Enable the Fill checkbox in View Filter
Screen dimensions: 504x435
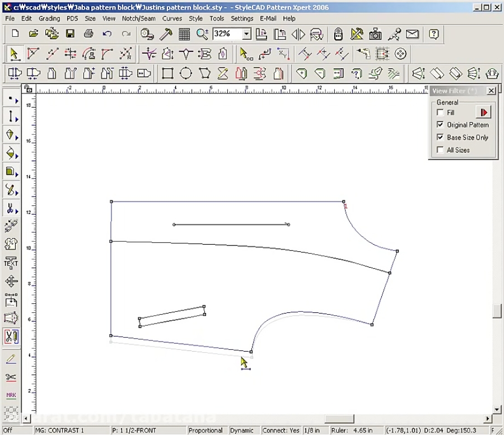[440, 112]
